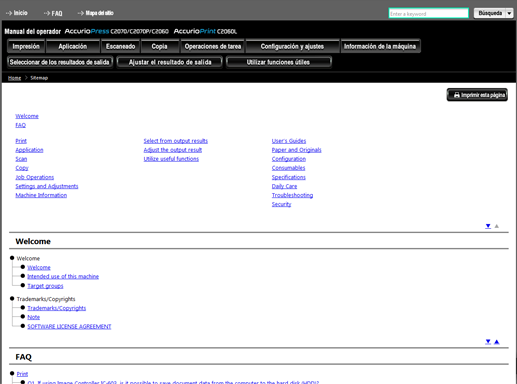Click the Búsqueda search button

tap(490, 13)
